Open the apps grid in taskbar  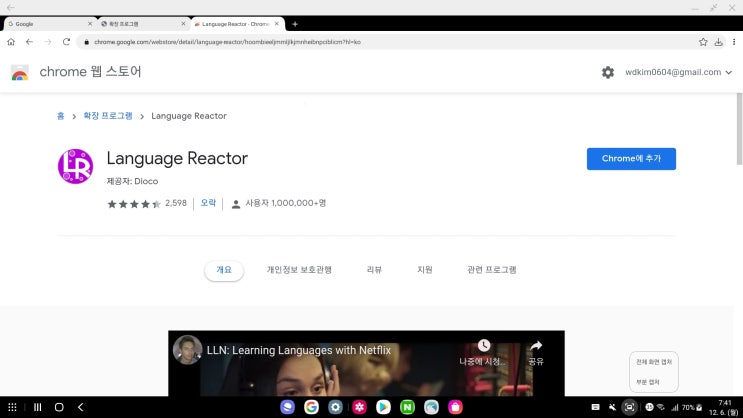(12, 407)
